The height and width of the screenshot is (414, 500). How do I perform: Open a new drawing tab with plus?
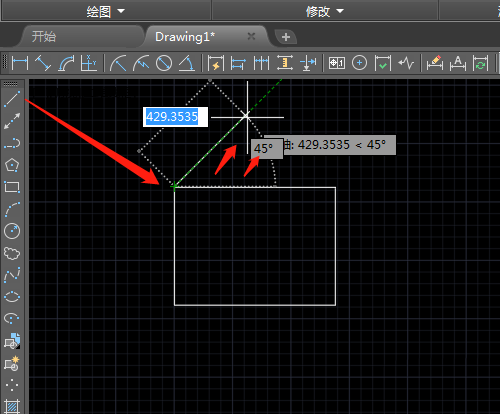pos(286,37)
